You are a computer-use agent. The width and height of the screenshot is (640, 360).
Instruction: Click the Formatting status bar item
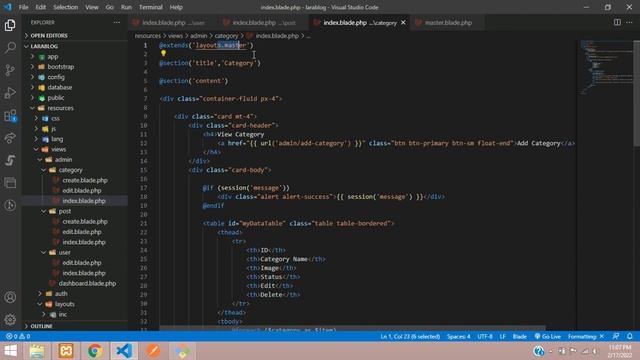(x=586, y=336)
